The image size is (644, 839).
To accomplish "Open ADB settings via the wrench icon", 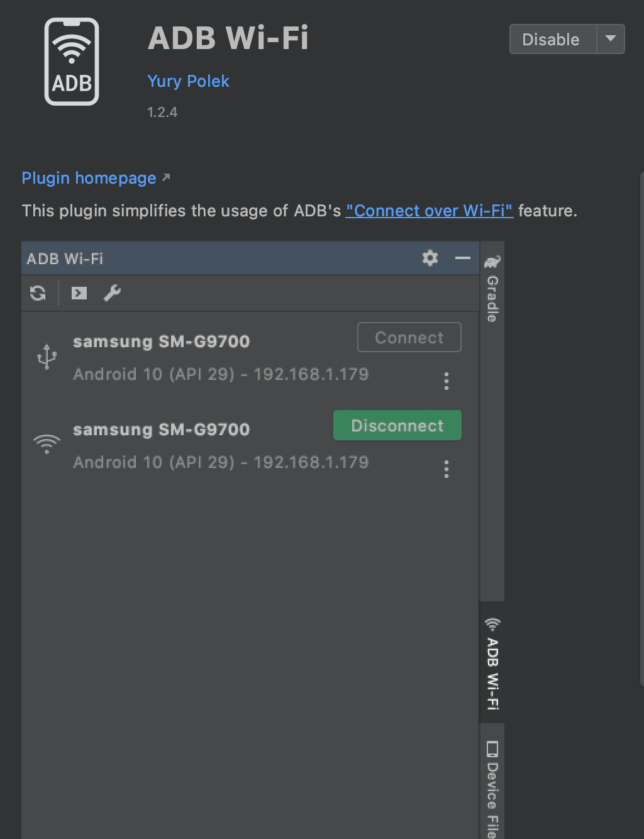I will click(112, 292).
